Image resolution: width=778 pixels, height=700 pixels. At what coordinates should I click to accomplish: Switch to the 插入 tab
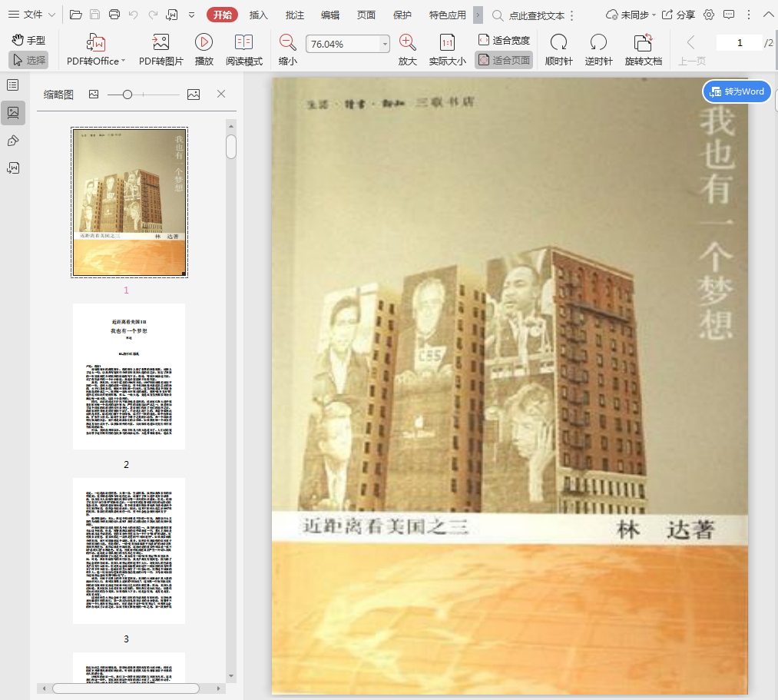(259, 15)
